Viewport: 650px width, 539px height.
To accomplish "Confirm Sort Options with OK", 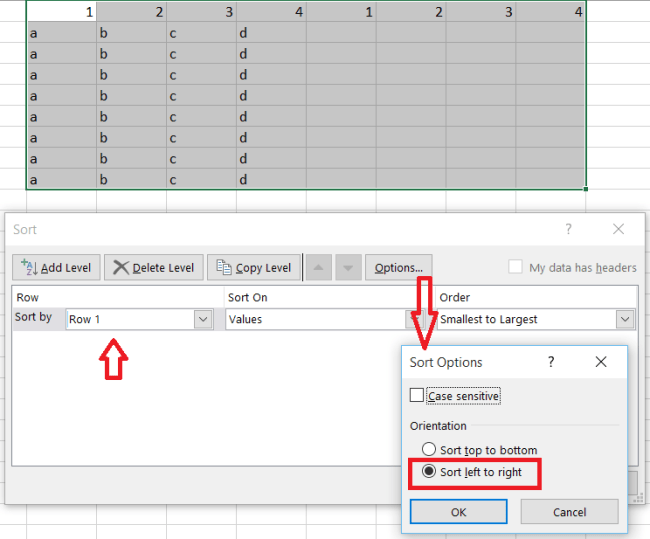I will coord(458,512).
